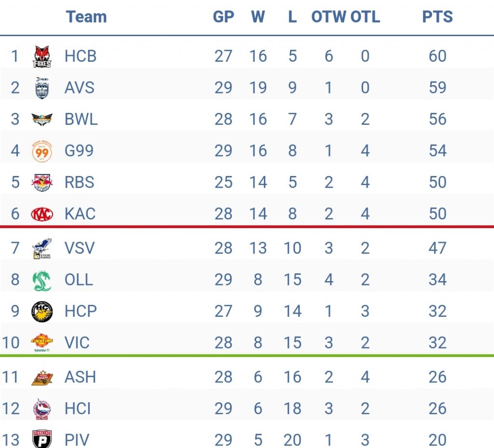Select the HCI team logo
Viewport: 494px width, 448px height.
pos(42,409)
